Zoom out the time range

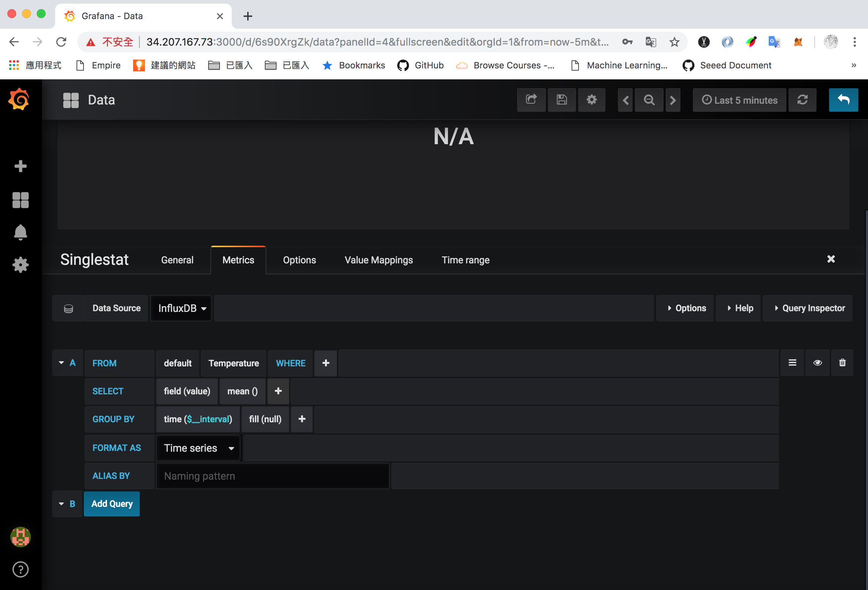coord(649,100)
